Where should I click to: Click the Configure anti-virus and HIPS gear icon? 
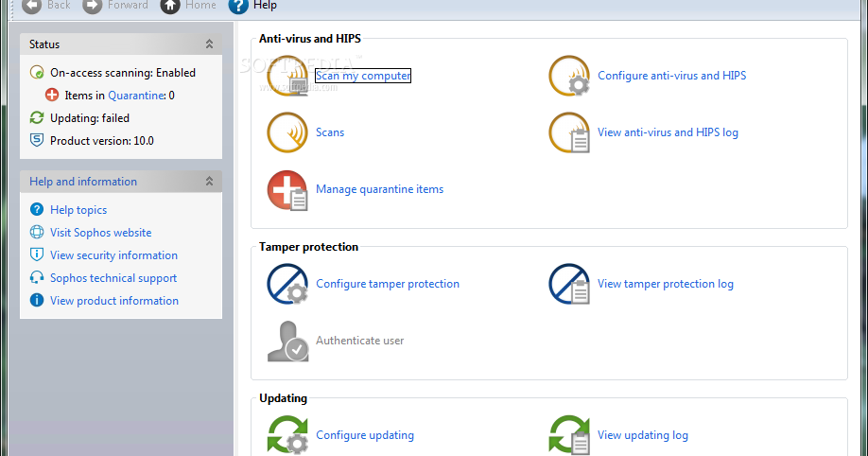569,76
